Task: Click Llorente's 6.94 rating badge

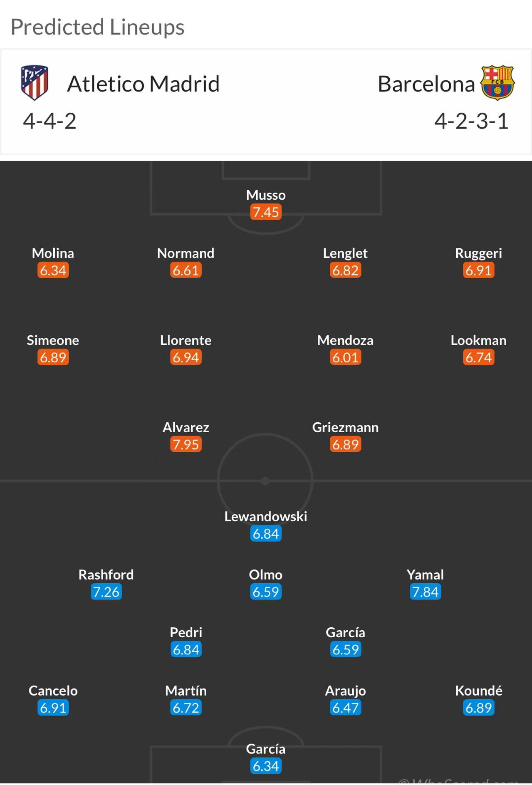Action: [x=186, y=357]
